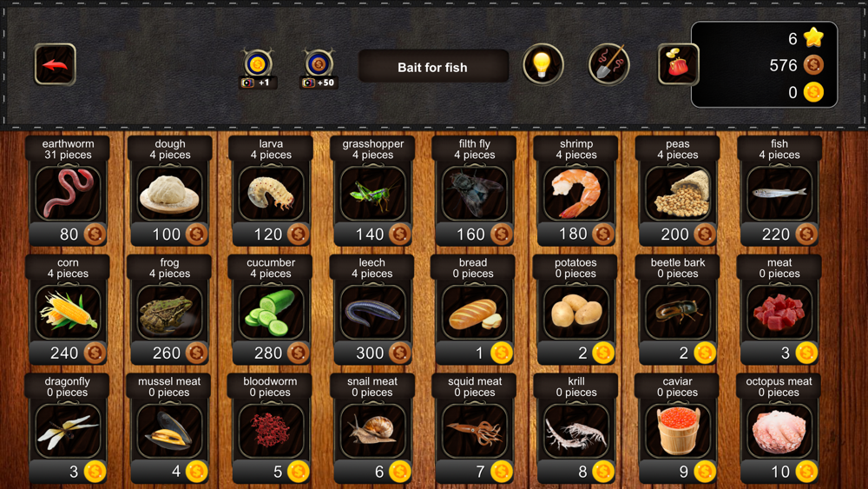Open the lightbulb hint icon
The image size is (868, 489).
542,65
